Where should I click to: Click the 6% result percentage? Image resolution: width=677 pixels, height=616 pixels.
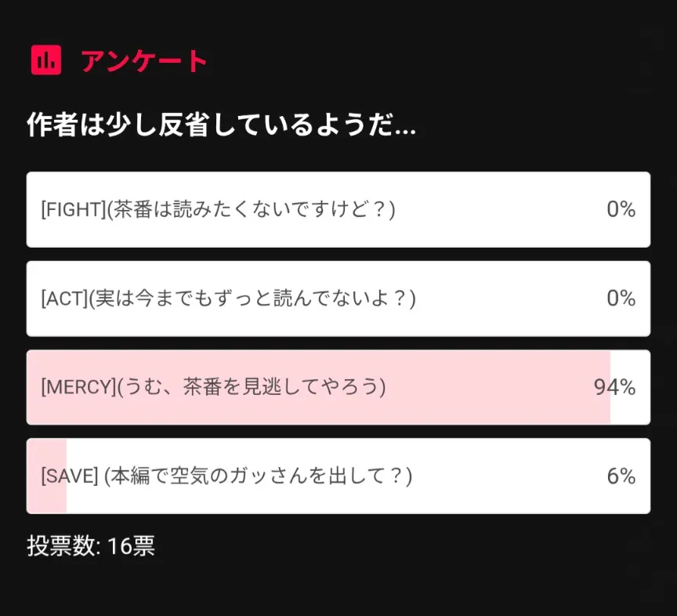click(621, 476)
